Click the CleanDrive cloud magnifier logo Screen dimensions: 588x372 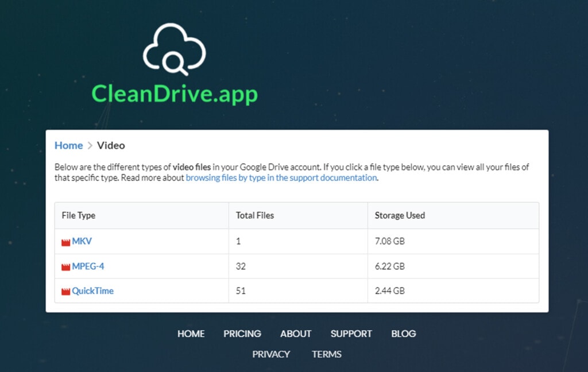[x=175, y=49]
